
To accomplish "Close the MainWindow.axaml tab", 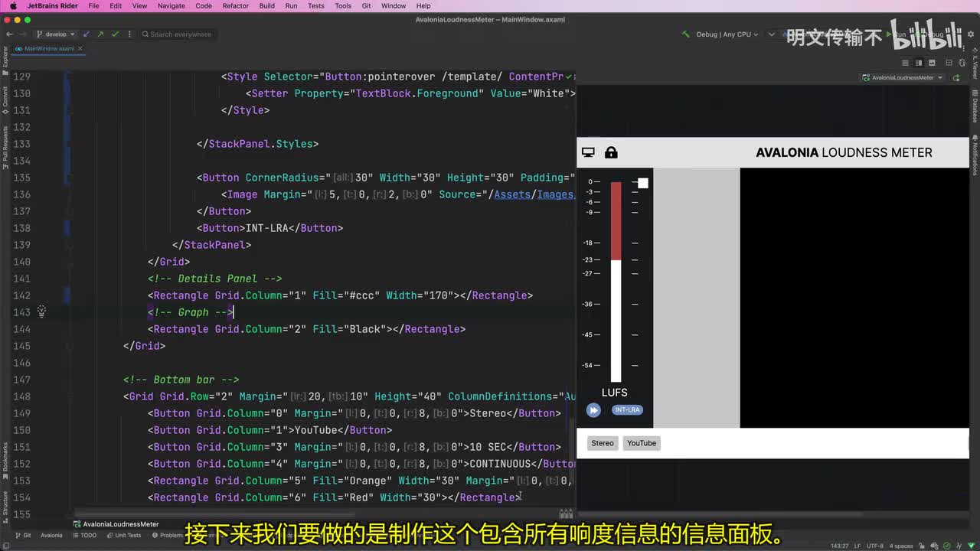I will pyautogui.click(x=80, y=49).
